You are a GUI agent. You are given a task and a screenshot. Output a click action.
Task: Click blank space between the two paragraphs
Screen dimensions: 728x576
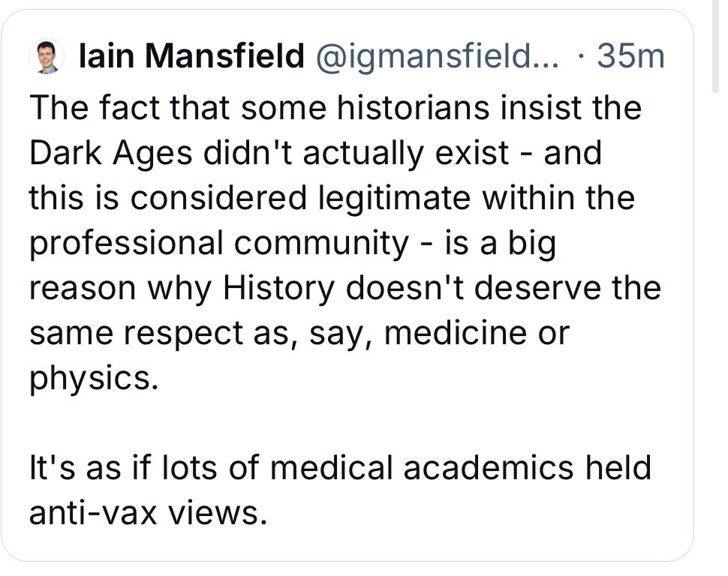(x=345, y=423)
